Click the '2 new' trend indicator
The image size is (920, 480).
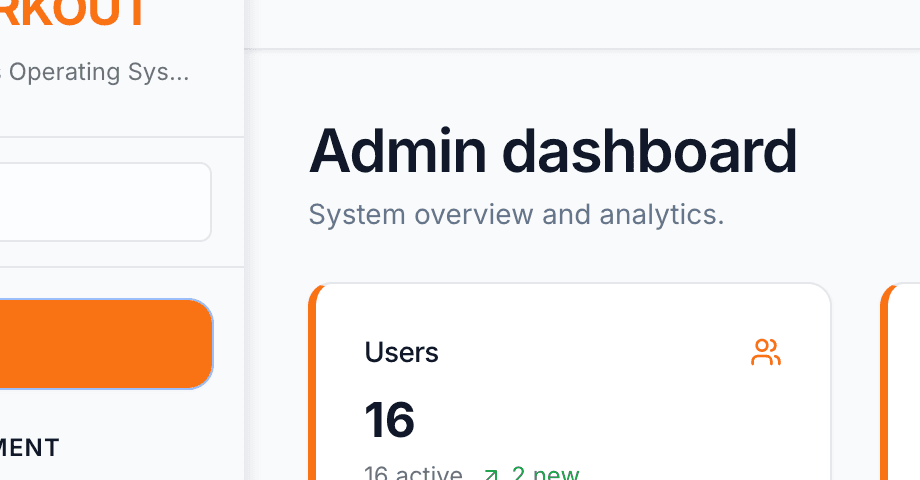point(545,473)
